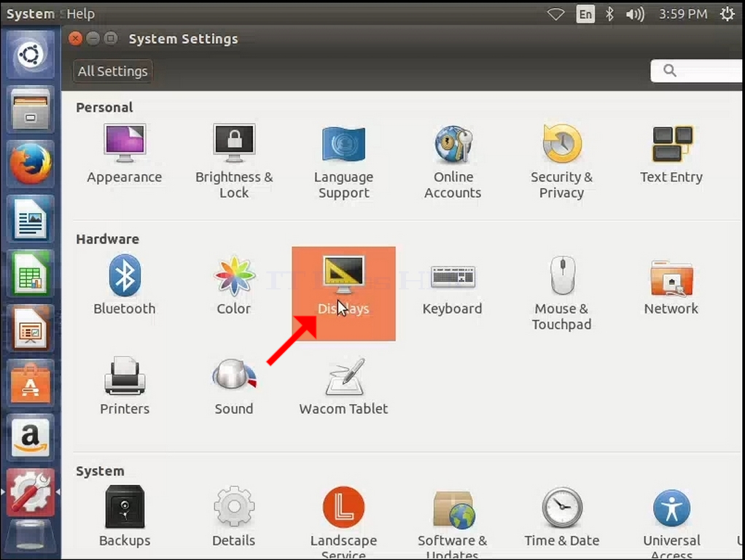745x560 pixels.
Task: Click the 3:59 PM clock
Action: pos(683,15)
